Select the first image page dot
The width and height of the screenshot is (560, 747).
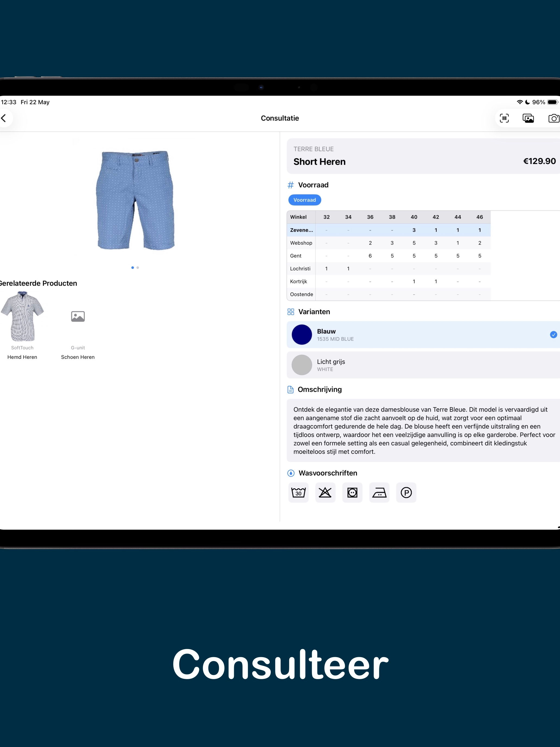[x=133, y=267]
